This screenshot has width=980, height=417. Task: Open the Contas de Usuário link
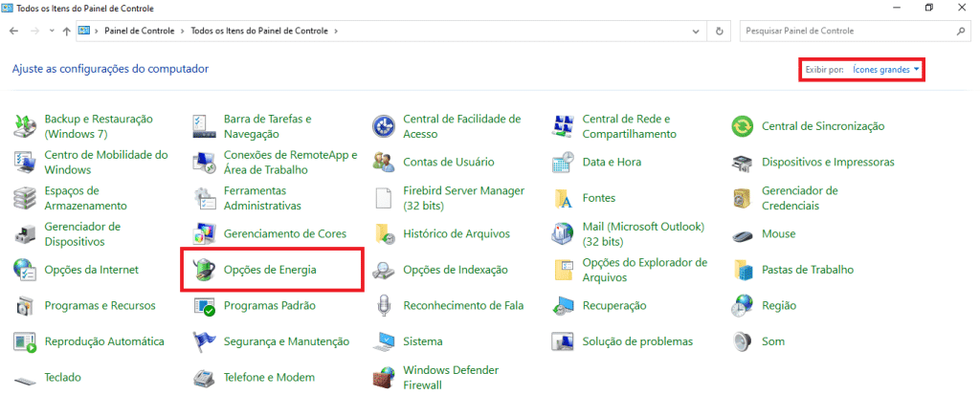(x=448, y=163)
